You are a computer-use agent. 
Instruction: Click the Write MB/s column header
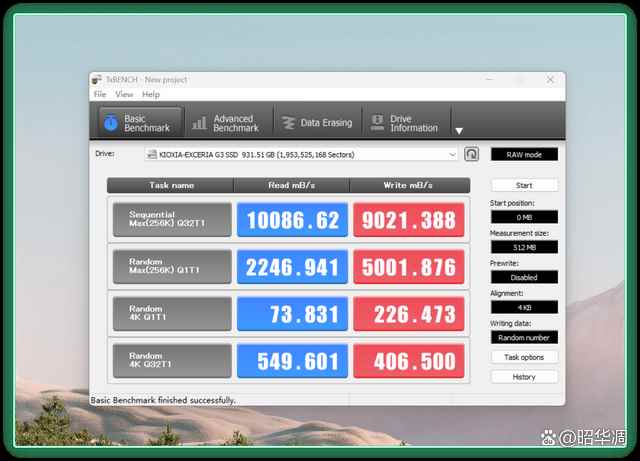pos(409,185)
